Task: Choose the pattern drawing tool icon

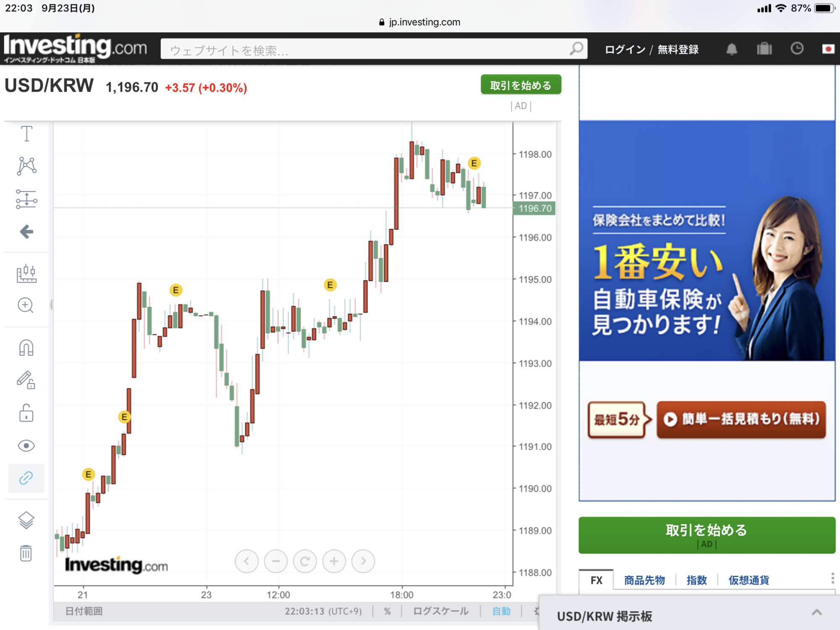Action: (26, 165)
